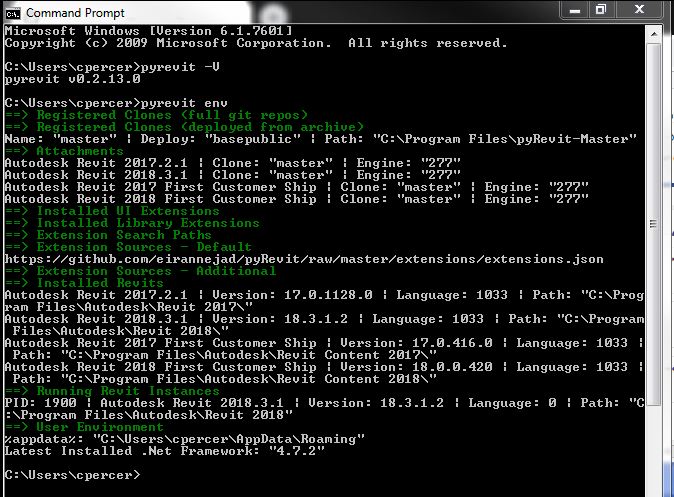Viewport: 674px width, 497px height.
Task: Click the Command Prompt title text
Action: tap(75, 13)
